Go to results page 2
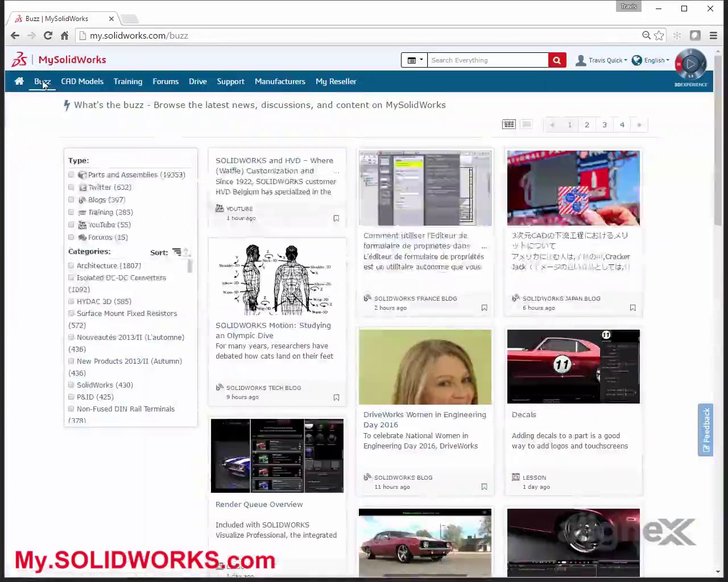The image size is (728, 582). tap(587, 124)
